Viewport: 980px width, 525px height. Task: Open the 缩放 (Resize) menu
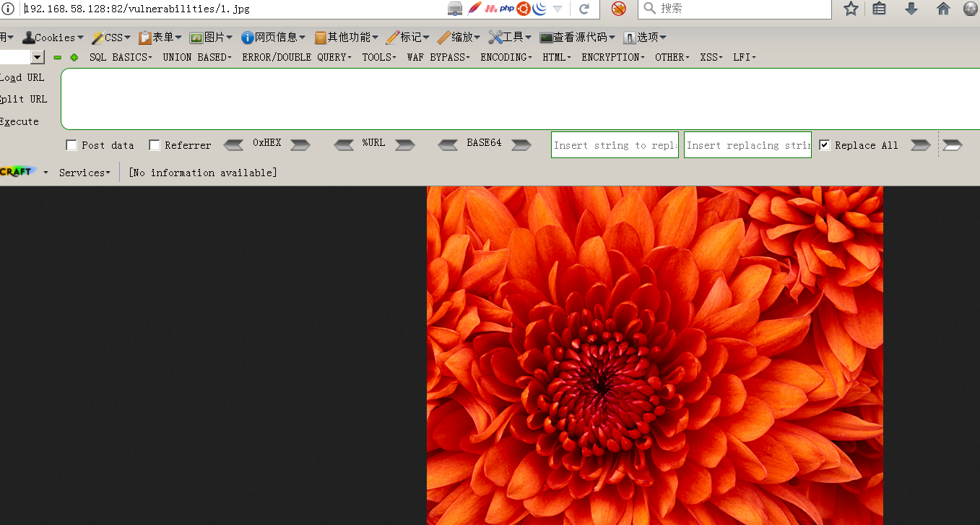(459, 38)
